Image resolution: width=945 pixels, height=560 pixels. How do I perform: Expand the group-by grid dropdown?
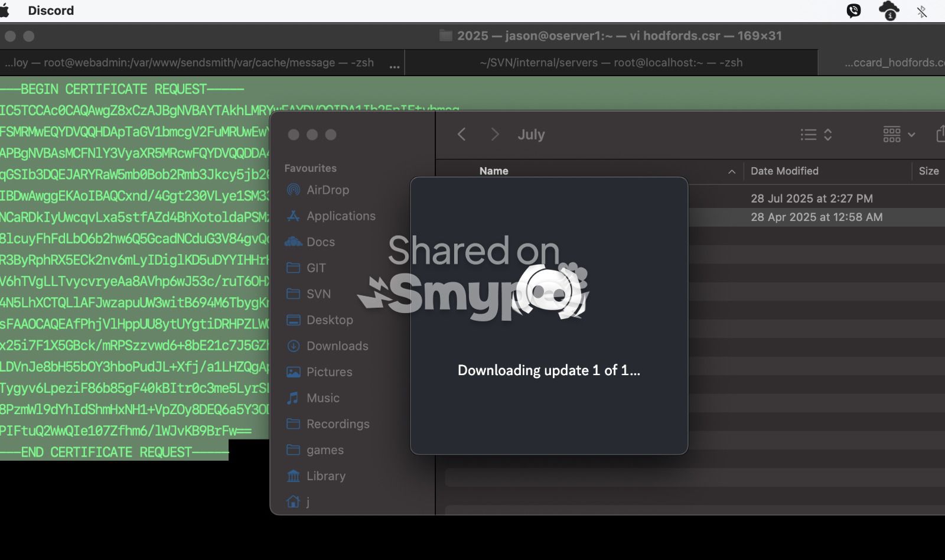899,135
